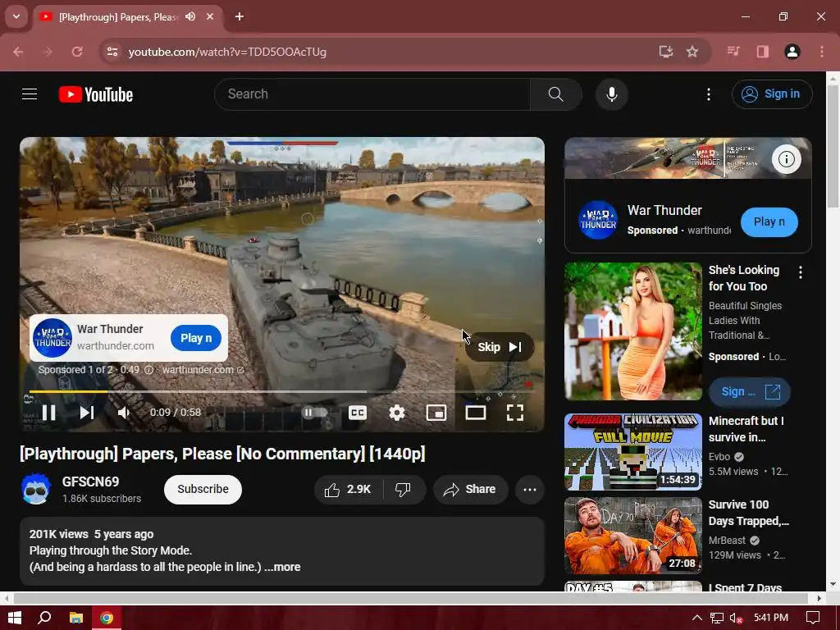Viewport: 840px width, 630px height.
Task: Click Sign in button
Action: pos(772,94)
